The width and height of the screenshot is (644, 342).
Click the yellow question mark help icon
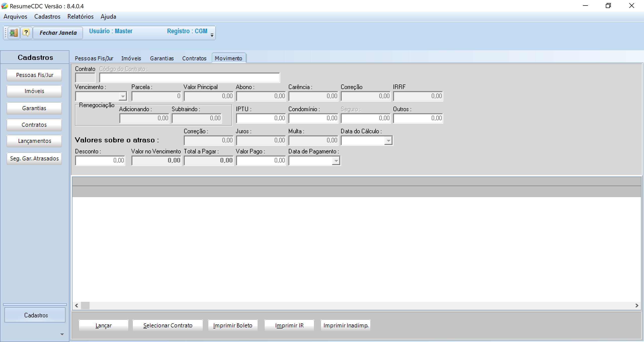pos(26,33)
